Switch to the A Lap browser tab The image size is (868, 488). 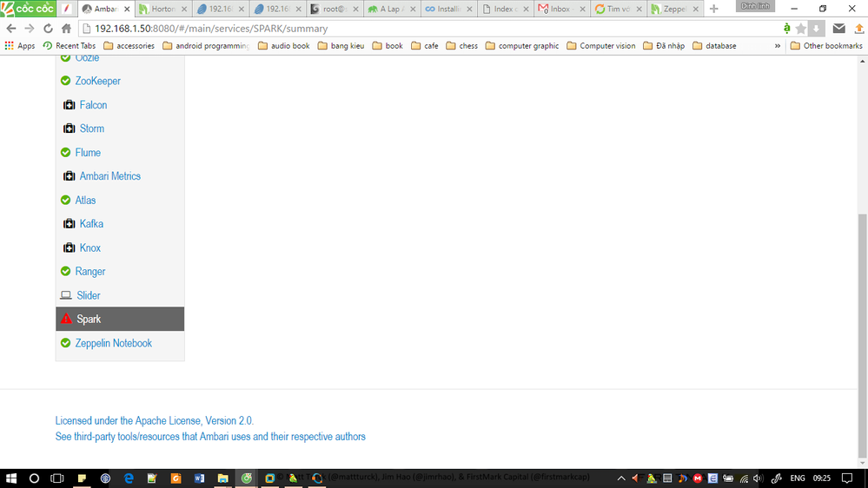(391, 9)
